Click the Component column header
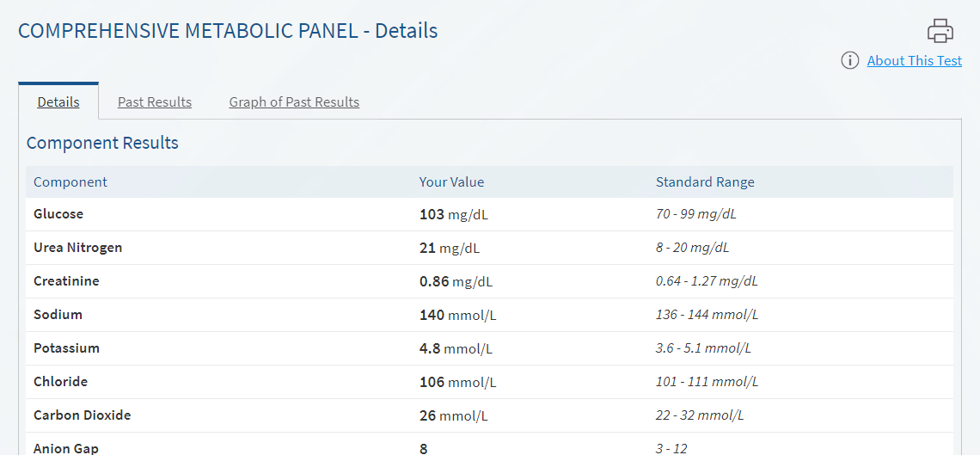This screenshot has width=980, height=455. pyautogui.click(x=70, y=181)
